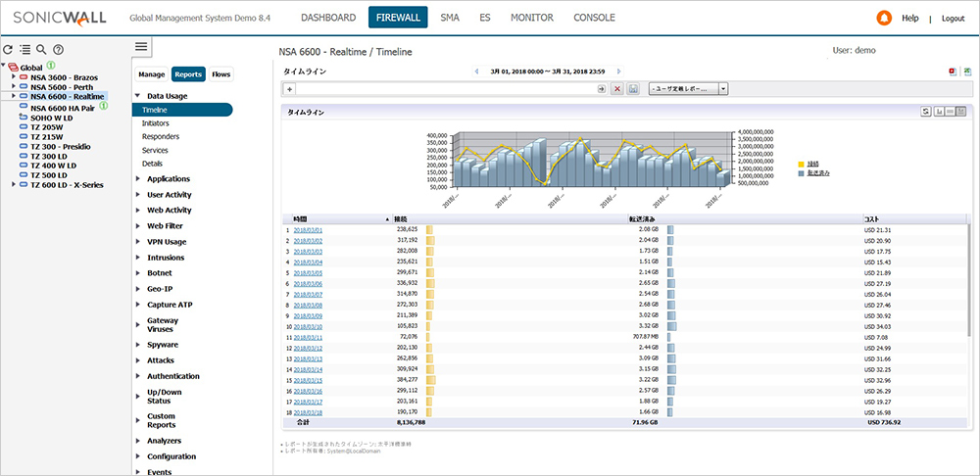
Task: Click the go arrow in filter bar
Action: (602, 89)
